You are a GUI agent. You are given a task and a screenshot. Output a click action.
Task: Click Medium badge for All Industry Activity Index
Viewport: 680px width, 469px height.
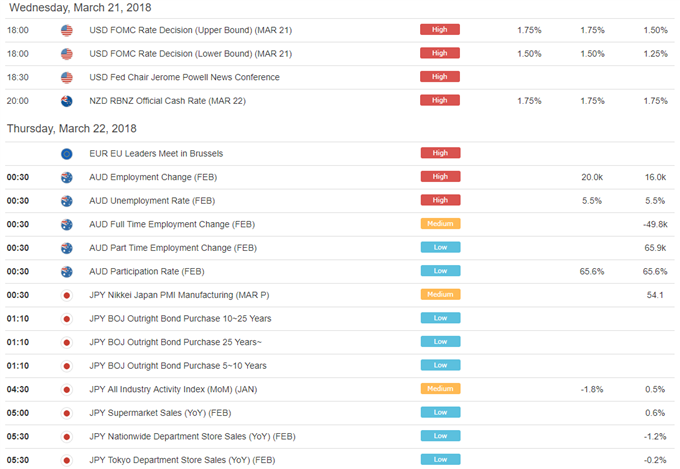(440, 389)
